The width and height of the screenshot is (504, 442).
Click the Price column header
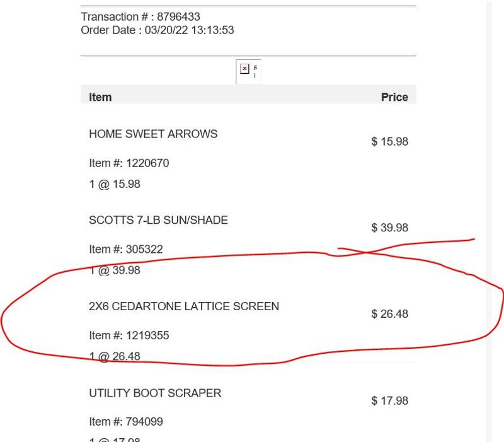[x=394, y=97]
